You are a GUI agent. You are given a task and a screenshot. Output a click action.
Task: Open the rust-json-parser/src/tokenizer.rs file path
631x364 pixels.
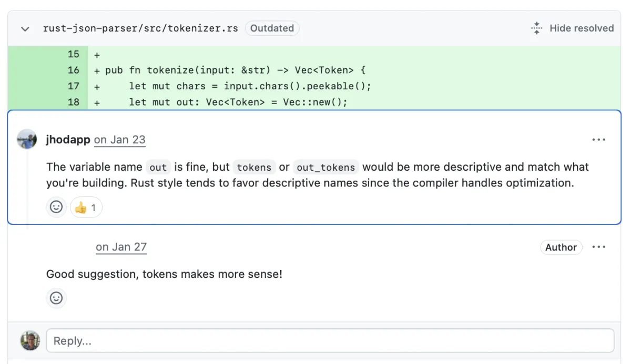(140, 28)
